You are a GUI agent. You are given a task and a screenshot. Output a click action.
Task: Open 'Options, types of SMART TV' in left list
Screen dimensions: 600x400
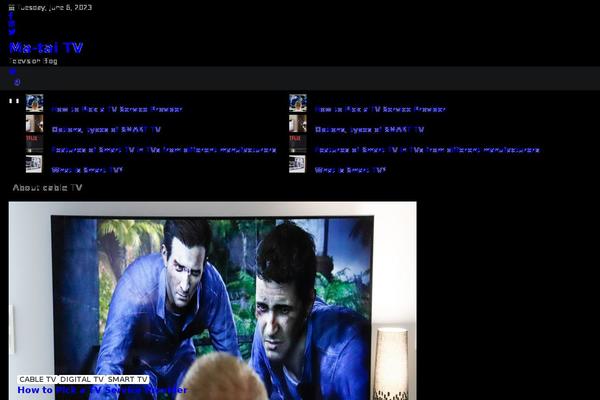click(x=106, y=130)
